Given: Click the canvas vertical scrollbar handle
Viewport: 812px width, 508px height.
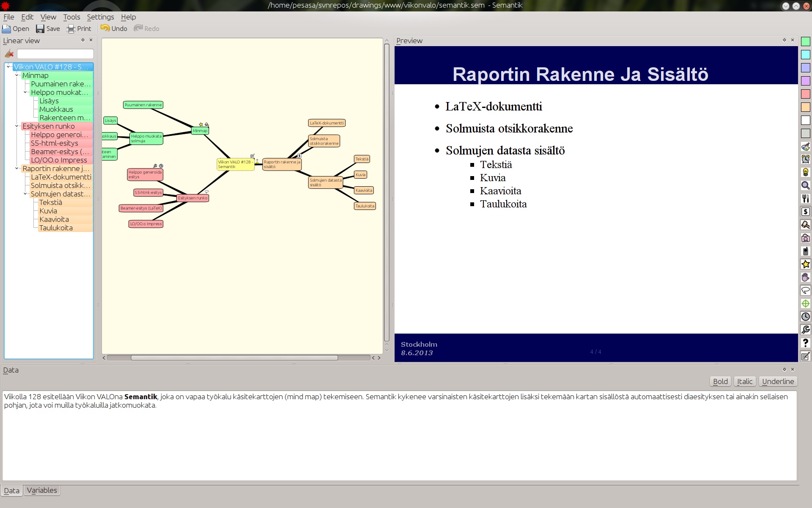Looking at the screenshot, I should coord(387,193).
